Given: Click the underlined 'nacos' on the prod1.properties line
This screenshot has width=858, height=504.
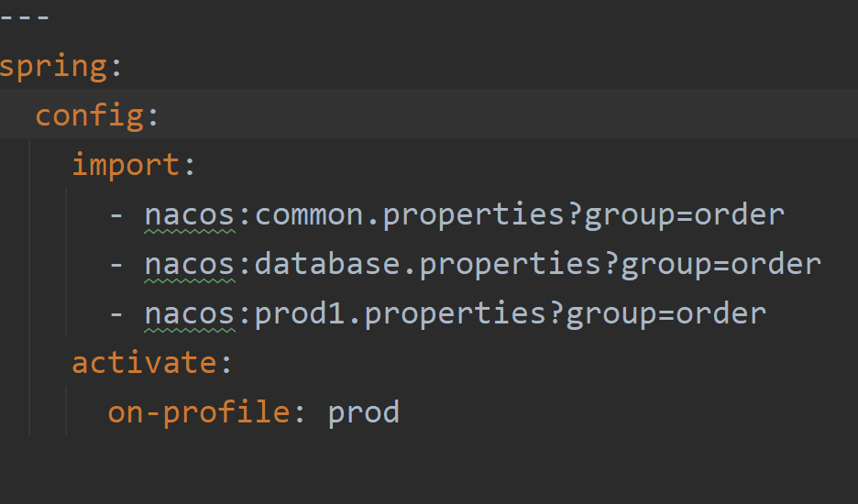Looking at the screenshot, I should point(190,314).
